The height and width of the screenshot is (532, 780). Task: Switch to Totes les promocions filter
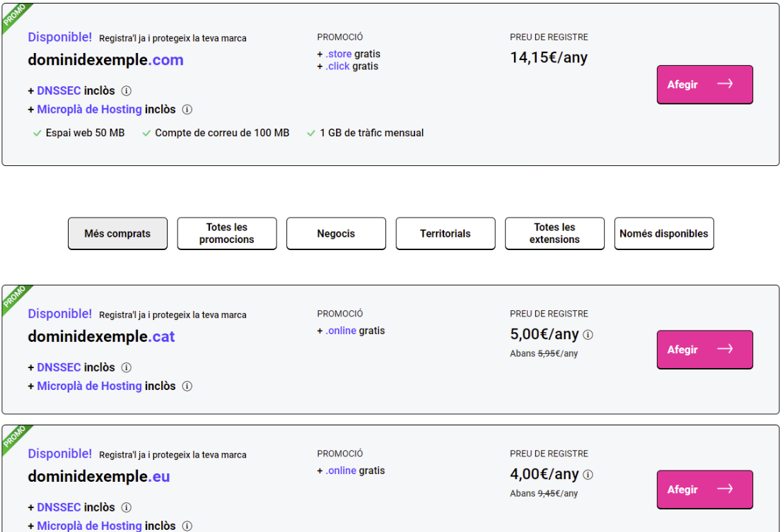click(x=226, y=233)
